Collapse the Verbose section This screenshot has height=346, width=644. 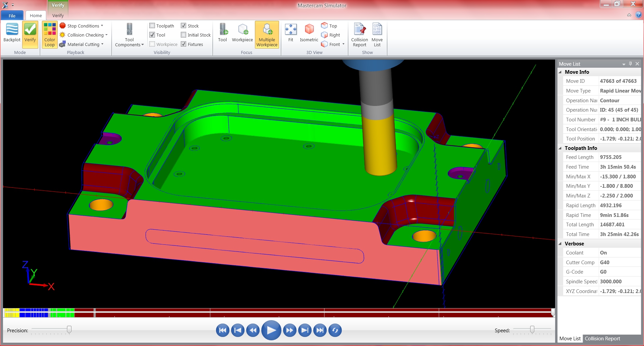[x=560, y=244]
